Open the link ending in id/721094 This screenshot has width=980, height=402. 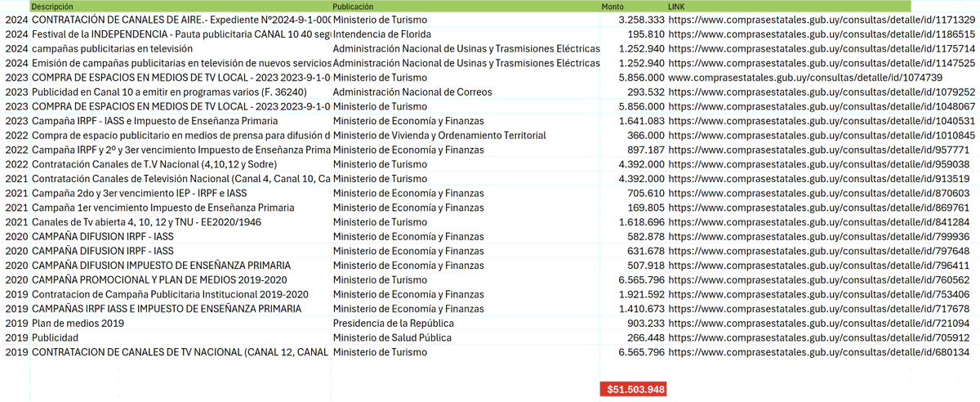point(818,324)
